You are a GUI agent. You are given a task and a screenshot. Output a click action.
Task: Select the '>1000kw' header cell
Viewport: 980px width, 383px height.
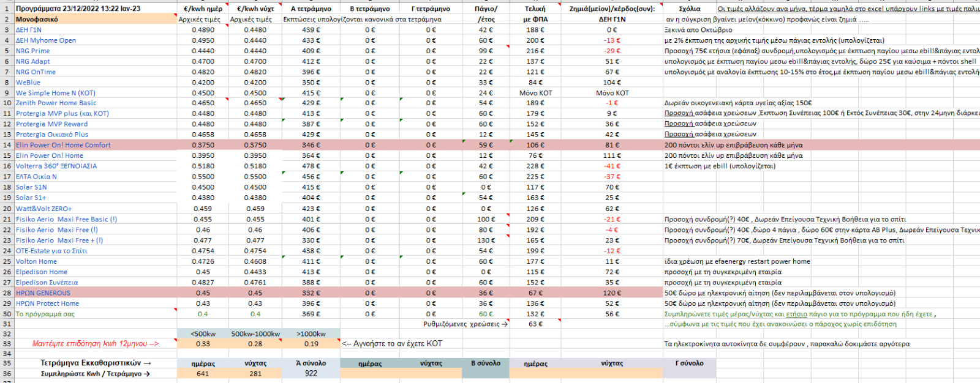tap(311, 333)
